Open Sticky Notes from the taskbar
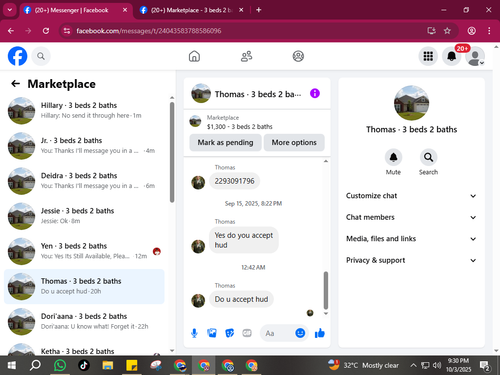This screenshot has height=375, width=500. tap(132, 365)
